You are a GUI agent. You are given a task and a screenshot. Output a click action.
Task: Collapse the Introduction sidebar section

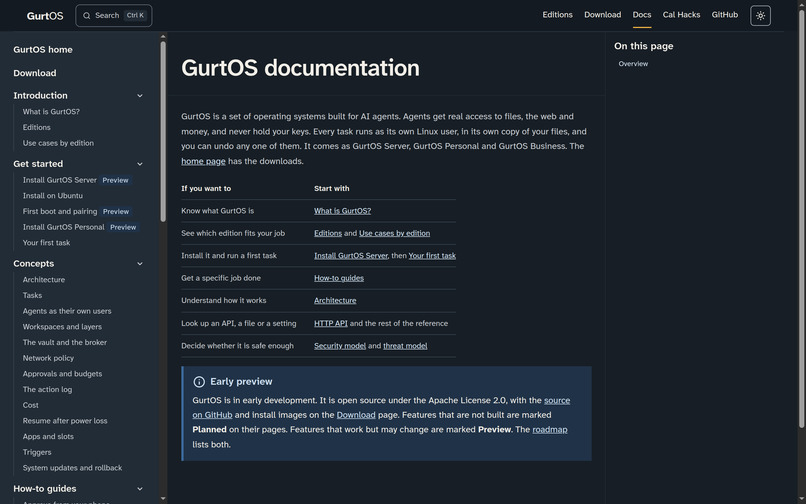(x=140, y=96)
